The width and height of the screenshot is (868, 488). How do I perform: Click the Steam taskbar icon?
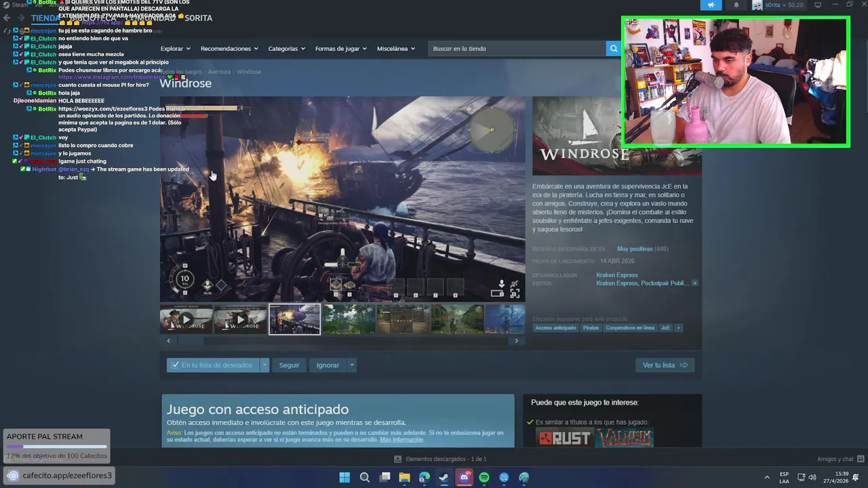pyautogui.click(x=444, y=477)
